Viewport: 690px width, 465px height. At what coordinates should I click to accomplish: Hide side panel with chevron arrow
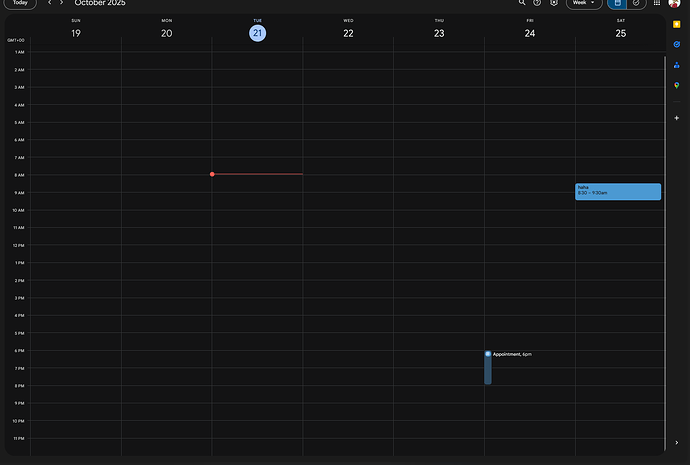click(x=676, y=443)
